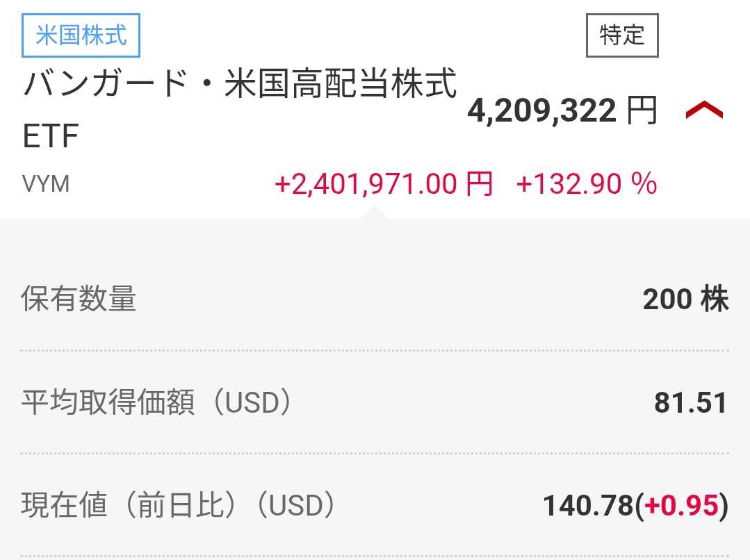Click the 円 unit beside the valuation

click(x=641, y=111)
